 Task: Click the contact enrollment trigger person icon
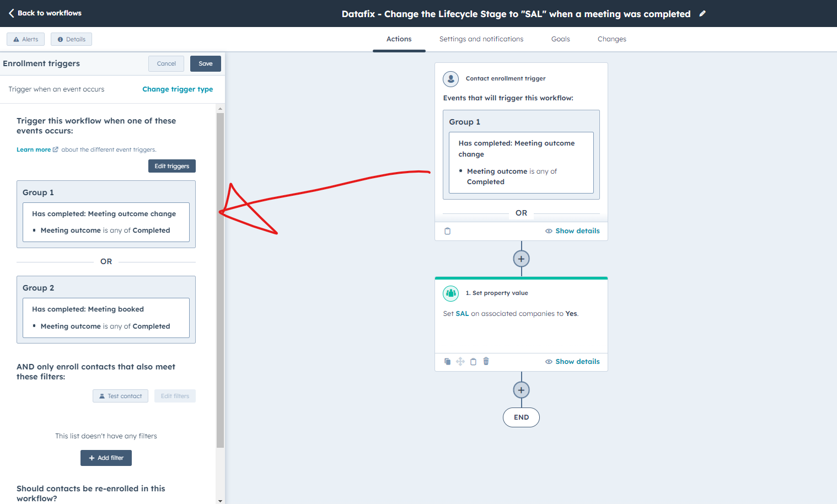coord(450,79)
